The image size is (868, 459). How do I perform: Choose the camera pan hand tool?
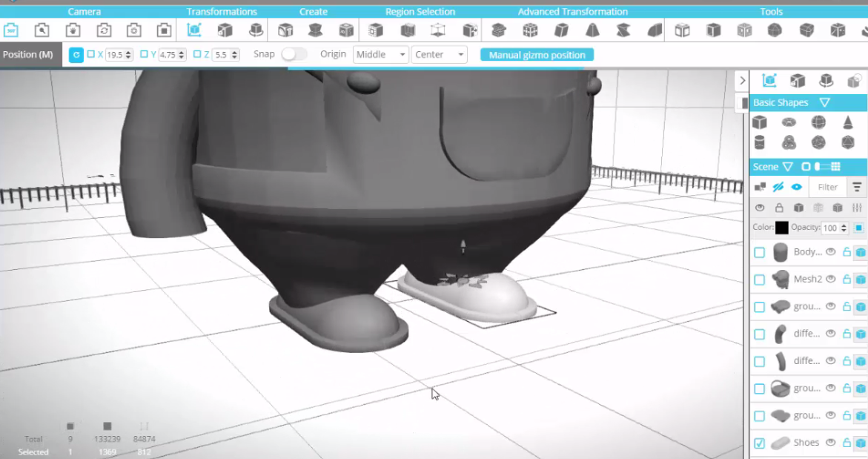(x=73, y=30)
